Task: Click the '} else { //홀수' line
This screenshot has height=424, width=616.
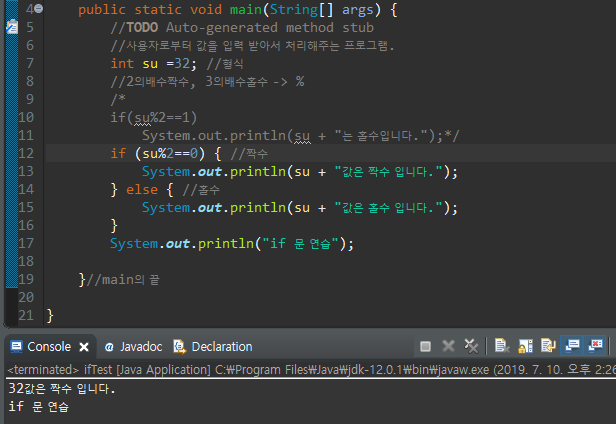Action: [165, 190]
